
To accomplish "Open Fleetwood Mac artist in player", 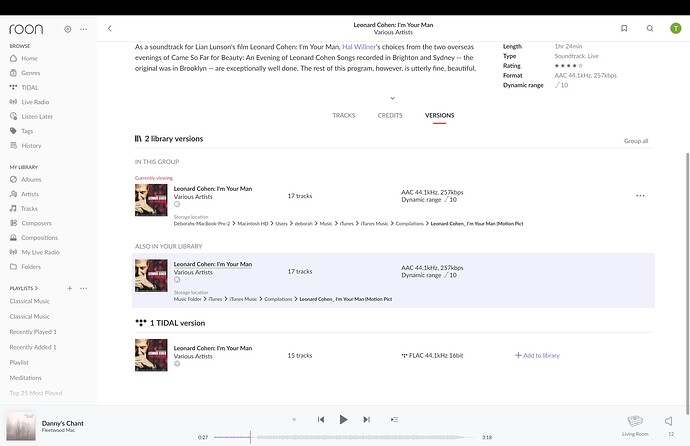I will [x=58, y=430].
